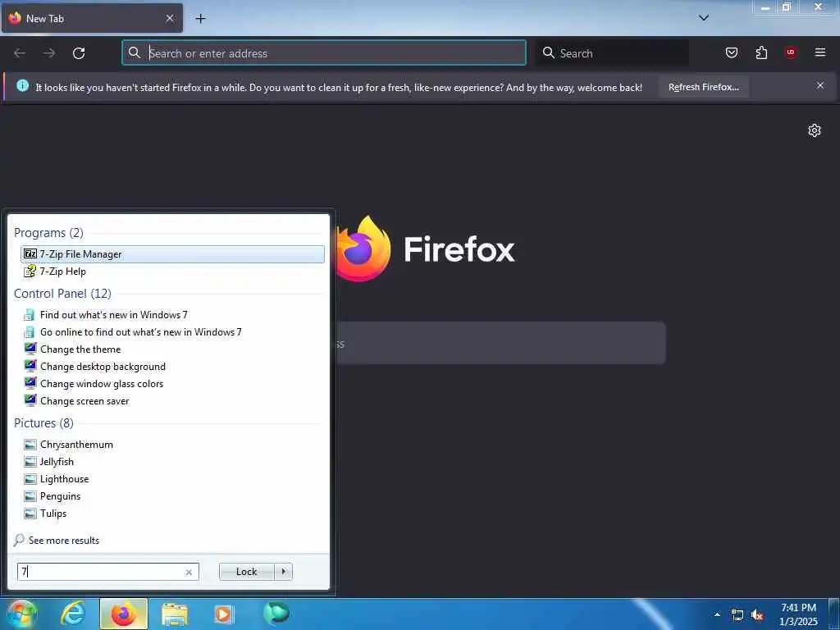Launch 7-Zip File Manager from results
Viewport: 840px width, 630px height.
click(172, 254)
